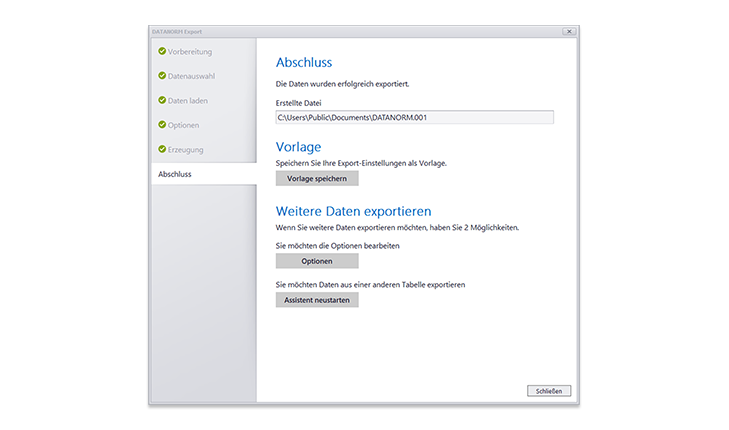This screenshot has width=729, height=430.
Task: Click the gray Optionen button
Action: click(x=317, y=261)
